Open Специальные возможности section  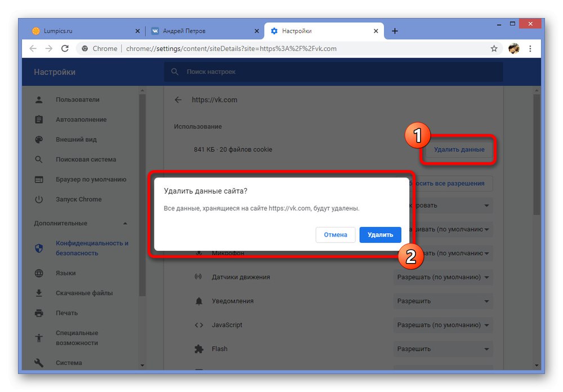77,338
